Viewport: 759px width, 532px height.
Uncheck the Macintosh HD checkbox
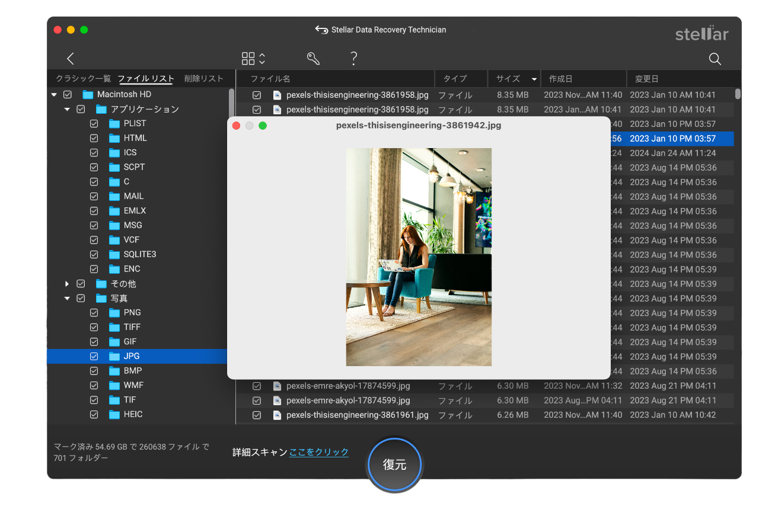68,94
